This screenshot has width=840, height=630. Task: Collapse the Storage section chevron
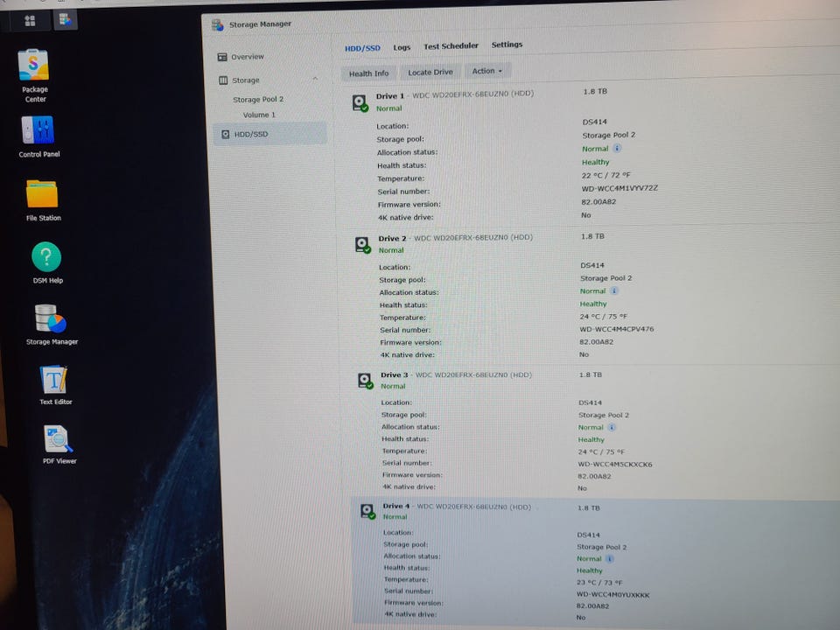[315, 79]
